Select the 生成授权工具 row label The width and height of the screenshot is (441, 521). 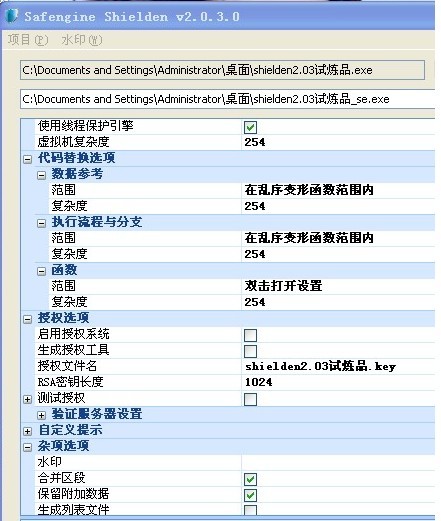[x=73, y=350]
